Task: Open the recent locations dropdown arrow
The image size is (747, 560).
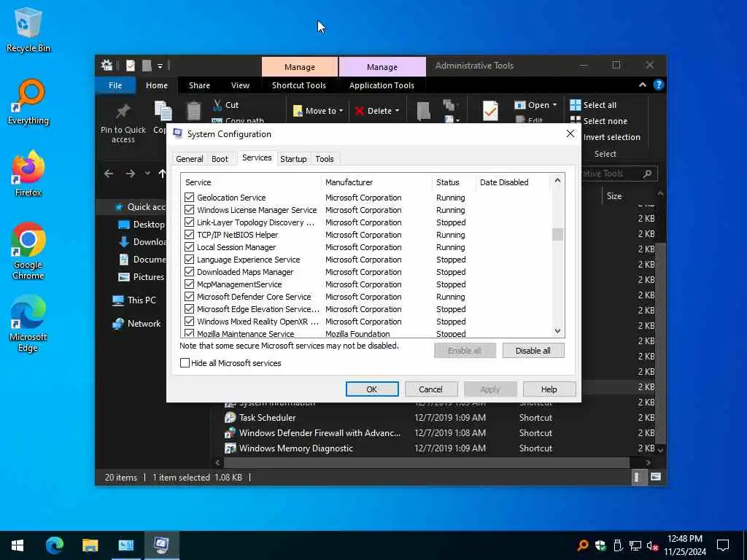Action: [147, 174]
